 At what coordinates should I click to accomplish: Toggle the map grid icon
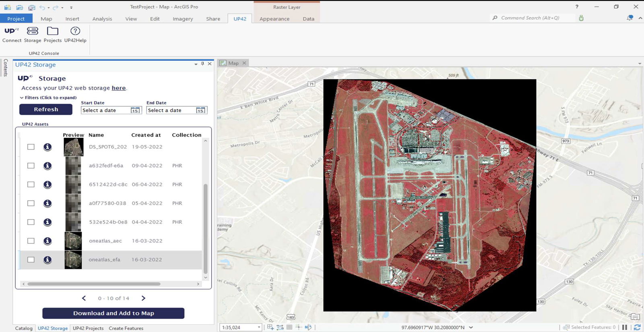[x=289, y=327]
